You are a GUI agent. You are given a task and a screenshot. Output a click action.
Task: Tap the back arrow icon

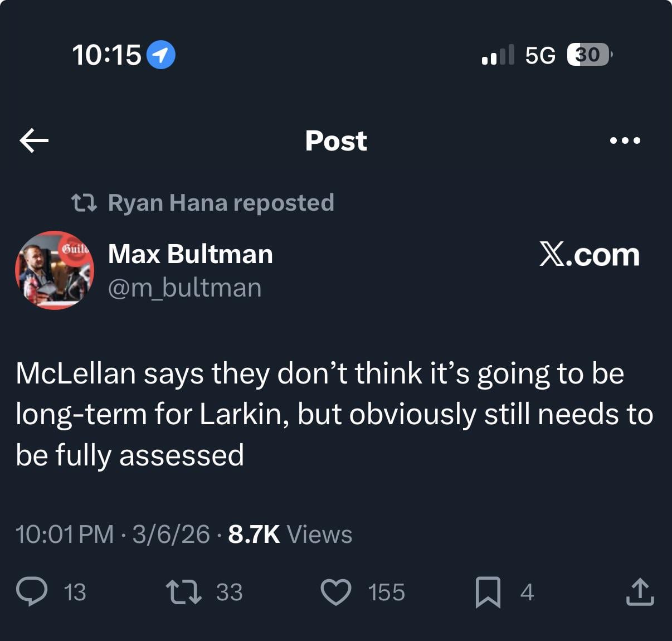tap(34, 140)
